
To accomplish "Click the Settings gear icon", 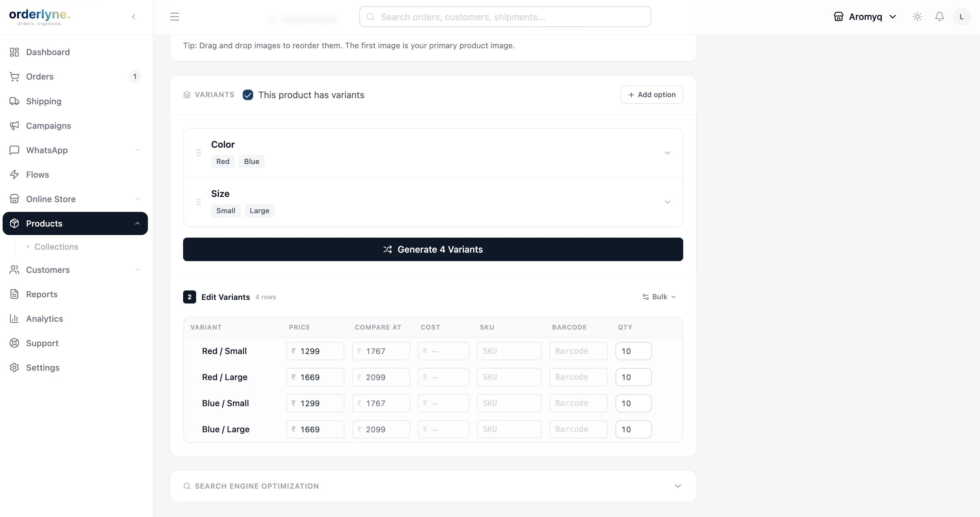I will coord(14,367).
